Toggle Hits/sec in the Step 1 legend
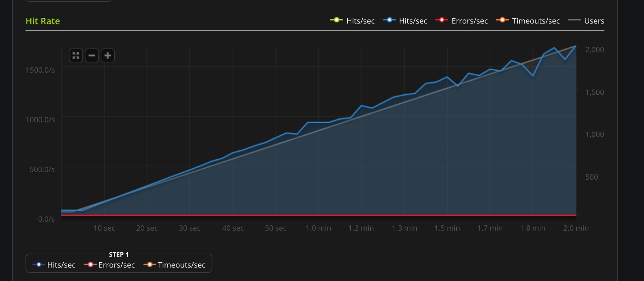 54,265
